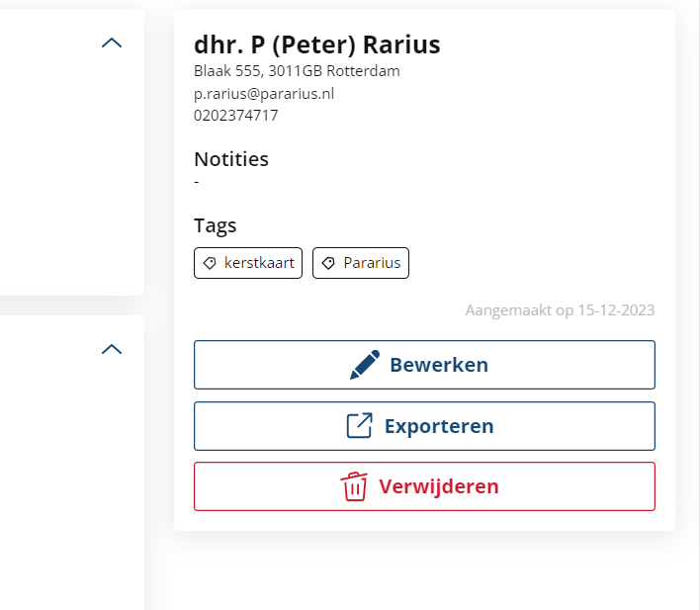Open the Bewerken button to edit contact
Image resolution: width=700 pixels, height=610 pixels.
tap(424, 365)
